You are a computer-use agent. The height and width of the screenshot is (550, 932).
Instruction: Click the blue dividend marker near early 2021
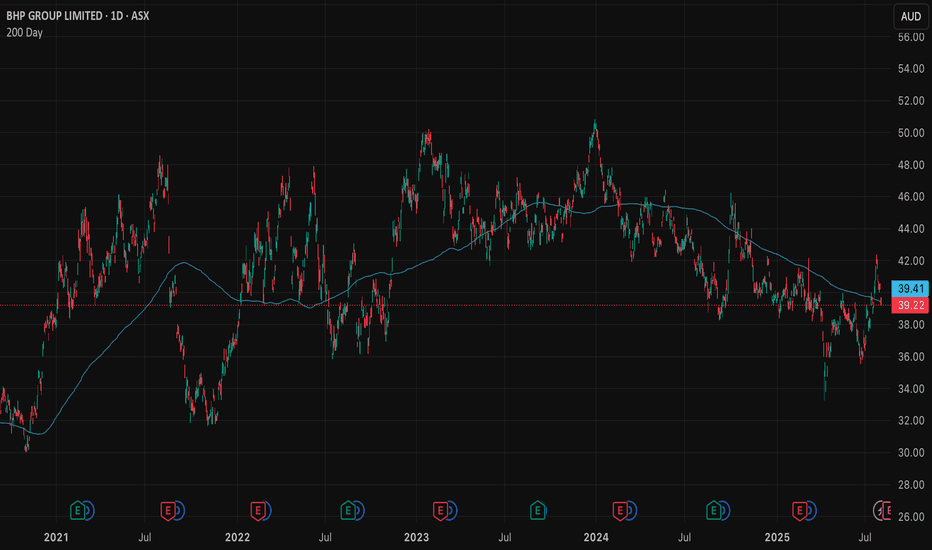pyautogui.click(x=89, y=510)
